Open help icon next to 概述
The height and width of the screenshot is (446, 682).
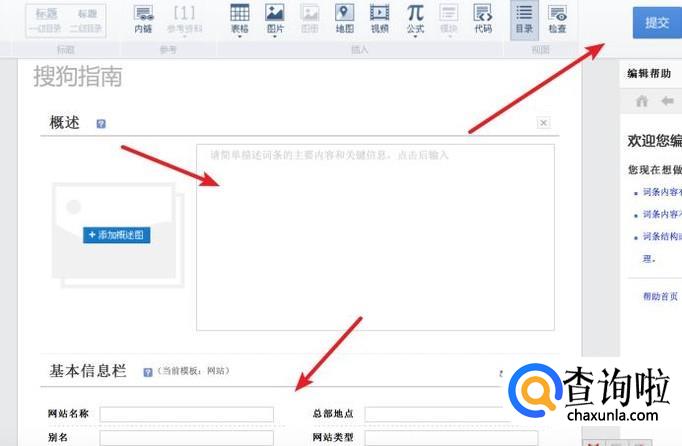(101, 124)
